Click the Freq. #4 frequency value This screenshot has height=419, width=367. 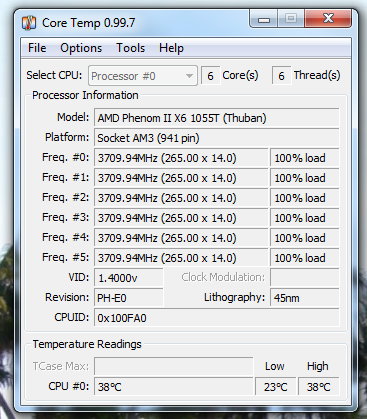[x=181, y=238]
